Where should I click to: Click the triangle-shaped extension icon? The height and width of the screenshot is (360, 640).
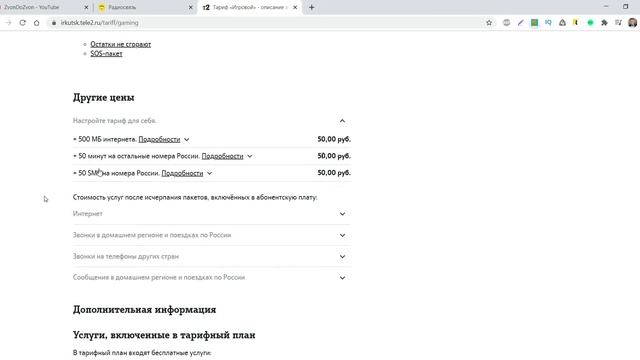(562, 23)
